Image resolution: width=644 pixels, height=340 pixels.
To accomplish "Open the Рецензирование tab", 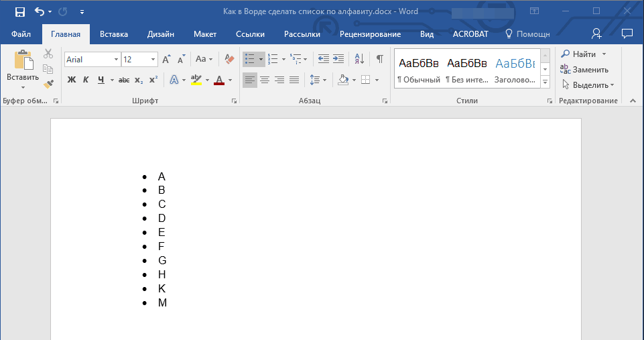I will tap(370, 34).
